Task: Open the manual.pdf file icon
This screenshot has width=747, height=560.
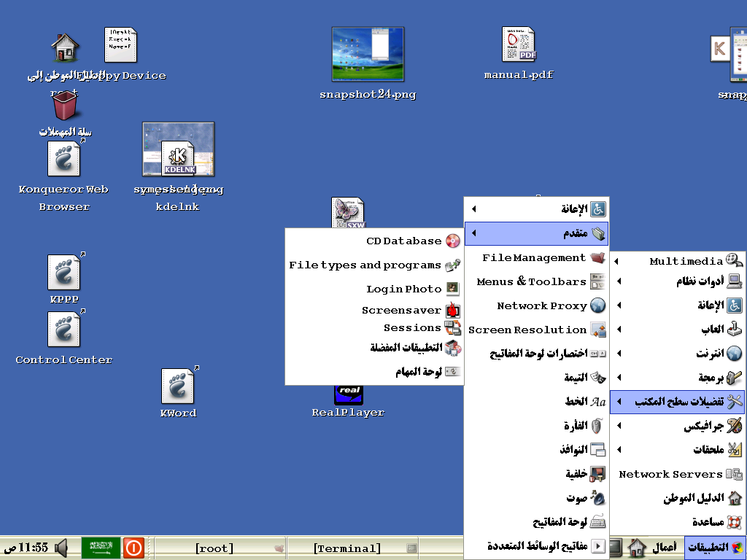Action: coord(519,44)
